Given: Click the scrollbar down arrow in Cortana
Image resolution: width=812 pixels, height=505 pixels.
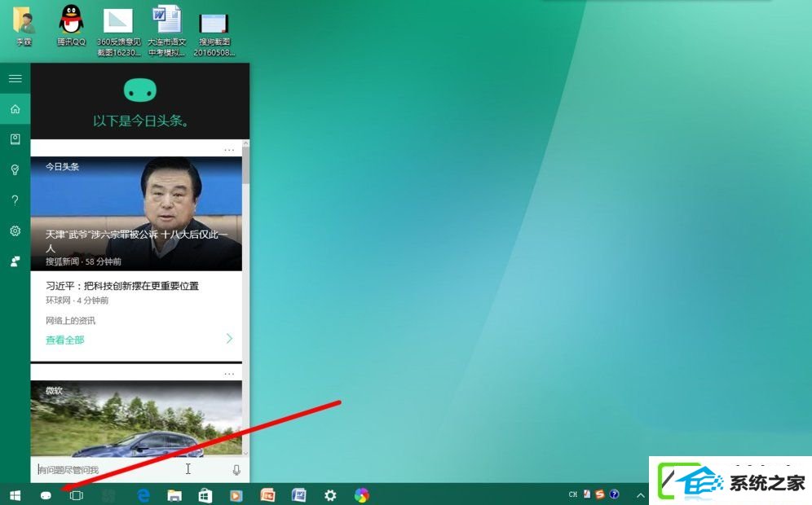Looking at the screenshot, I should point(245,453).
